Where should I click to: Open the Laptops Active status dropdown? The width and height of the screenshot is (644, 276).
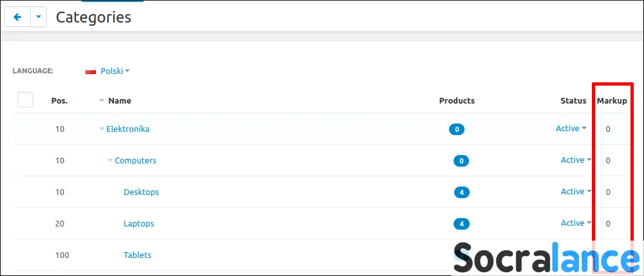(576, 223)
